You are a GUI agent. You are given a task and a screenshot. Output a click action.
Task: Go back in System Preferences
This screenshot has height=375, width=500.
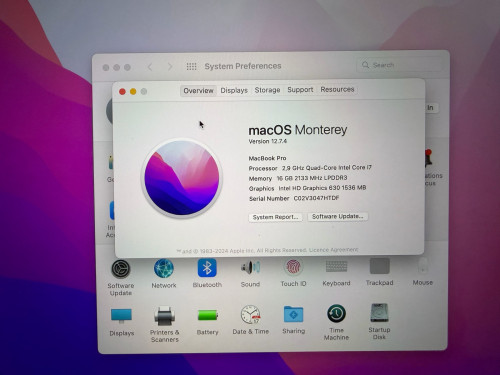(150, 67)
